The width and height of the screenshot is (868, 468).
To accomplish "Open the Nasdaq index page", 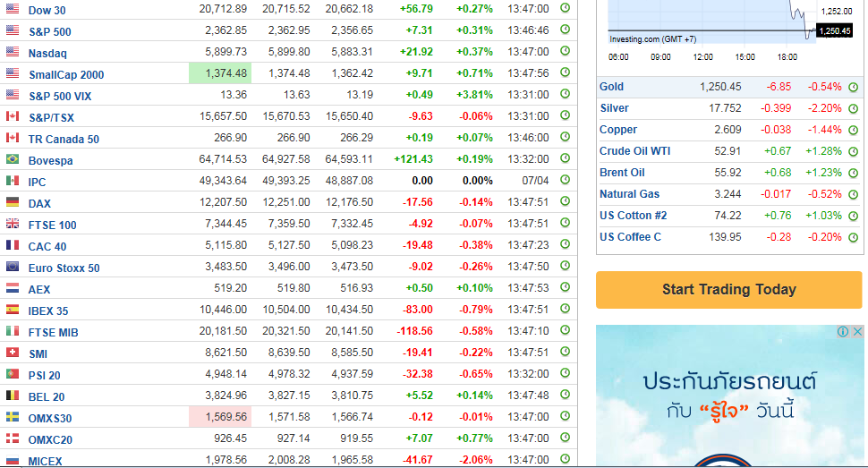I will pyautogui.click(x=47, y=54).
